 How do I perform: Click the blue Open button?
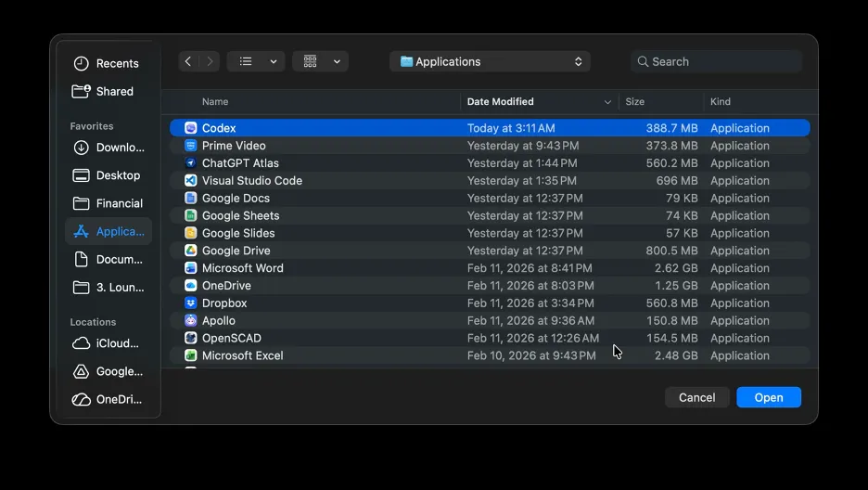pos(769,397)
